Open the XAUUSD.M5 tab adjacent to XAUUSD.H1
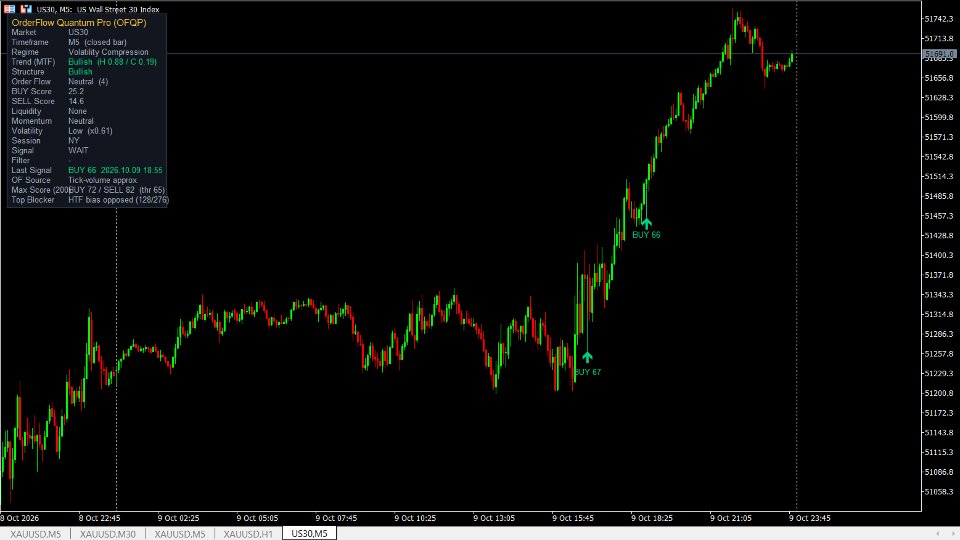The image size is (960, 540). (x=179, y=534)
